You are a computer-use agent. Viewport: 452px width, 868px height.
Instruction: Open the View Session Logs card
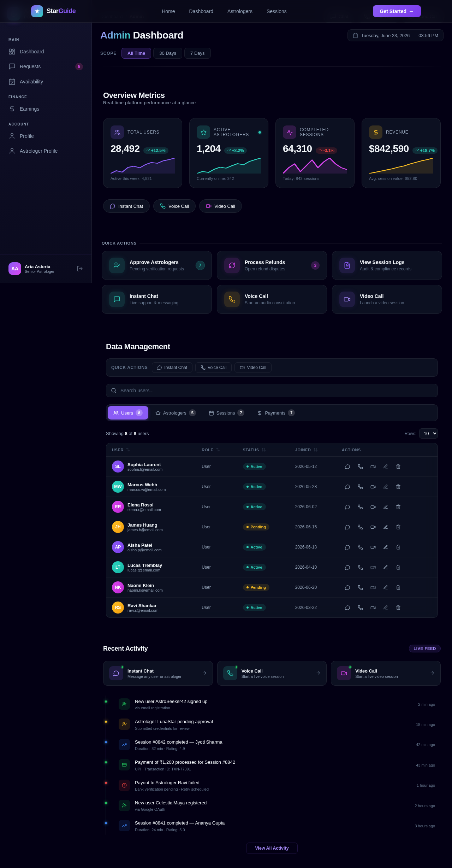387,265
